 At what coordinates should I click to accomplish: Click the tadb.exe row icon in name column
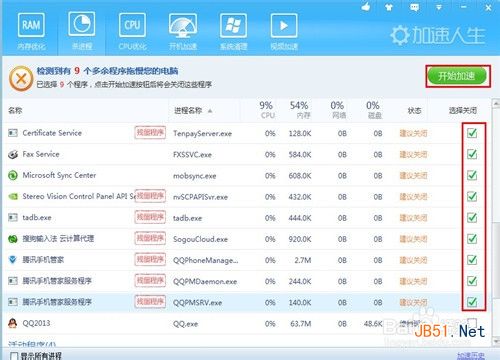[13, 217]
